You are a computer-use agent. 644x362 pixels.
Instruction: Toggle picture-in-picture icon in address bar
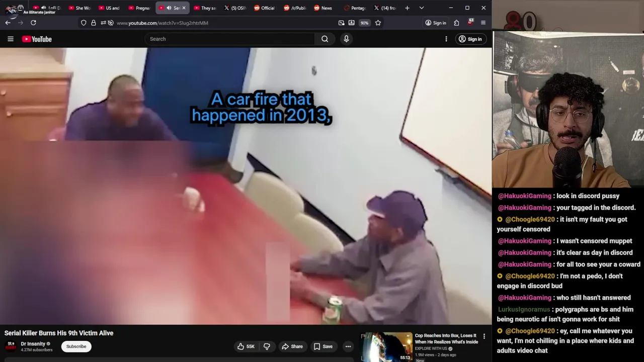342,23
